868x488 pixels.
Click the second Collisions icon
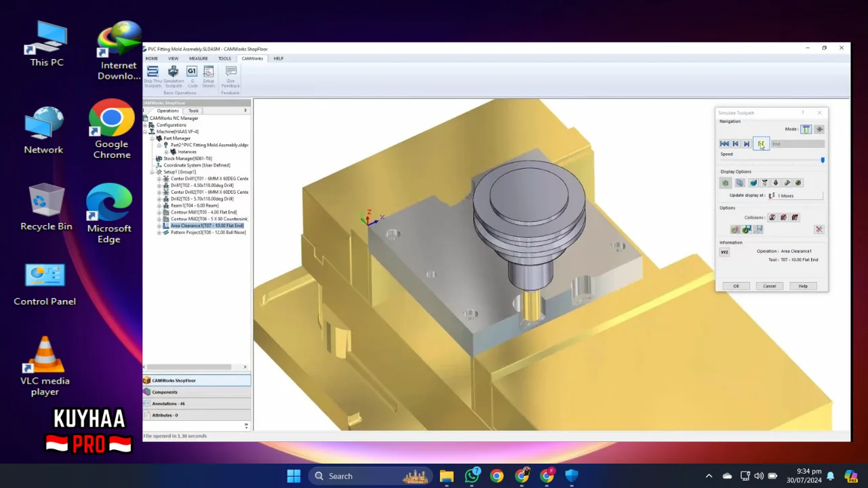[784, 218]
